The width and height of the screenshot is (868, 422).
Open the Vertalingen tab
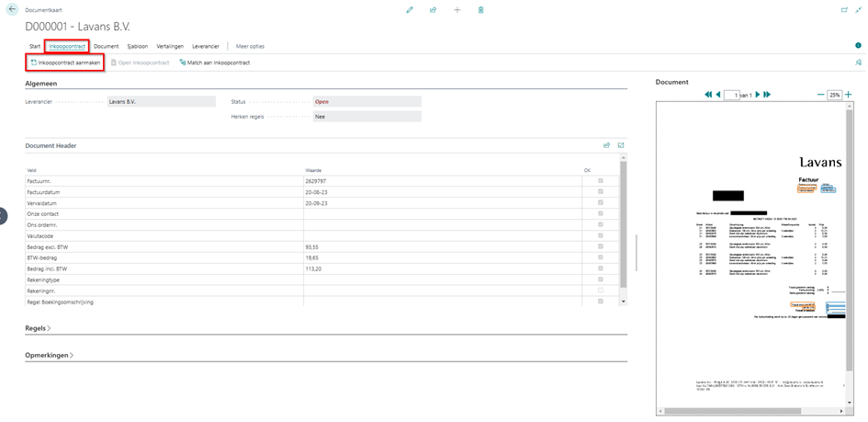[x=171, y=47]
